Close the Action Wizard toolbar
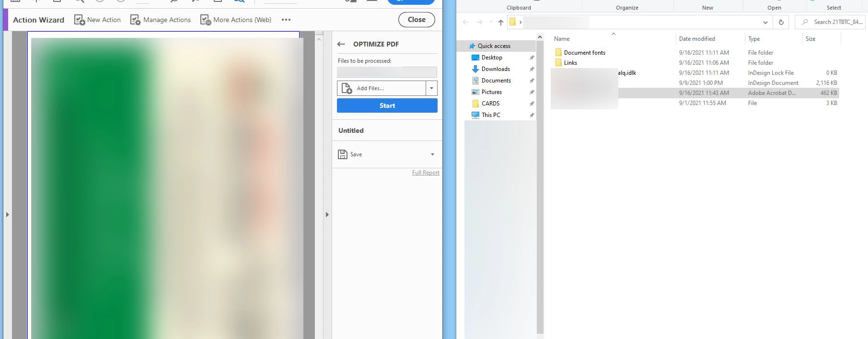This screenshot has height=339, width=868. [x=417, y=20]
